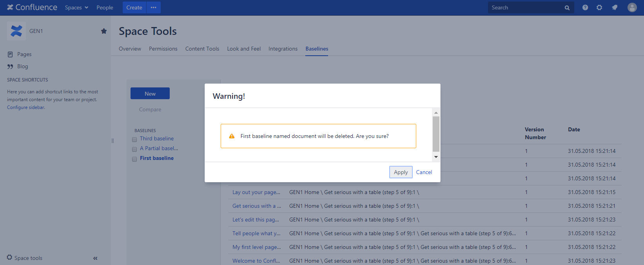Check the A Partial baseline checkbox
This screenshot has height=265, width=644.
coord(134,149)
